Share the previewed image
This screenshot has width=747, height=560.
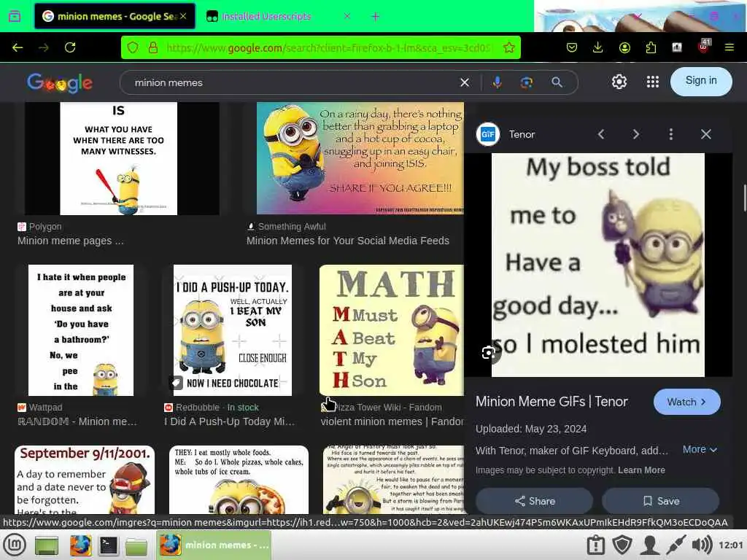coord(535,501)
